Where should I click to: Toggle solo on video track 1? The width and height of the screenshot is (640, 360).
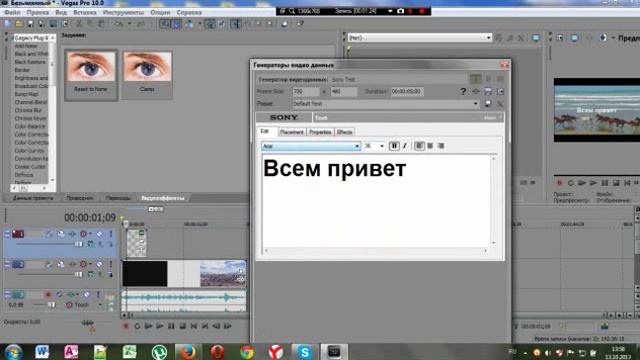111,234
